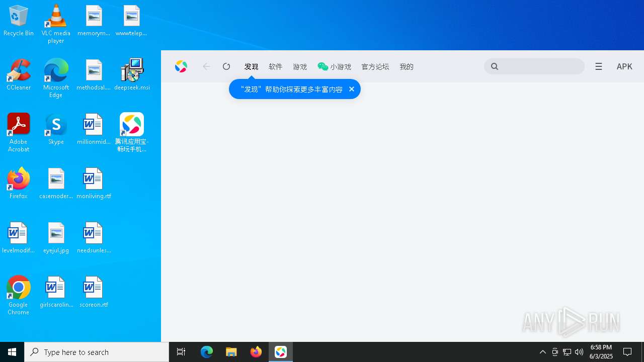Click the taskbar search box

(x=97, y=352)
